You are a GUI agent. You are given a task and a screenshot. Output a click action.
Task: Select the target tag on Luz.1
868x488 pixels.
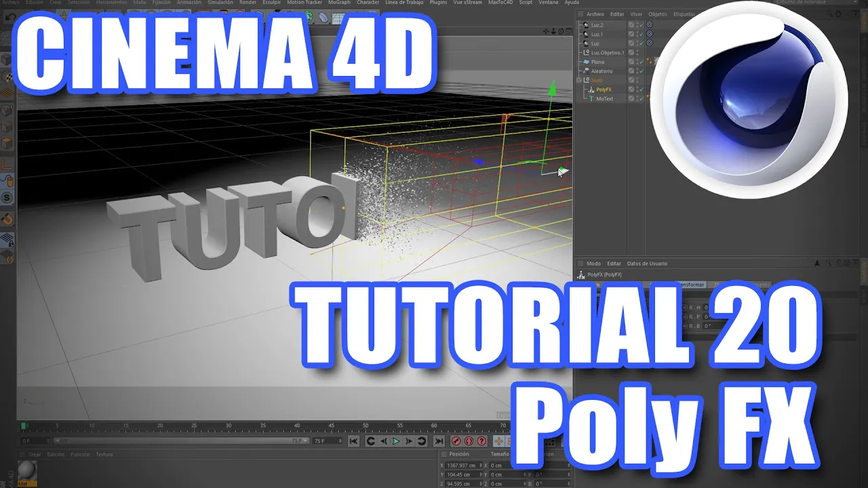click(649, 34)
